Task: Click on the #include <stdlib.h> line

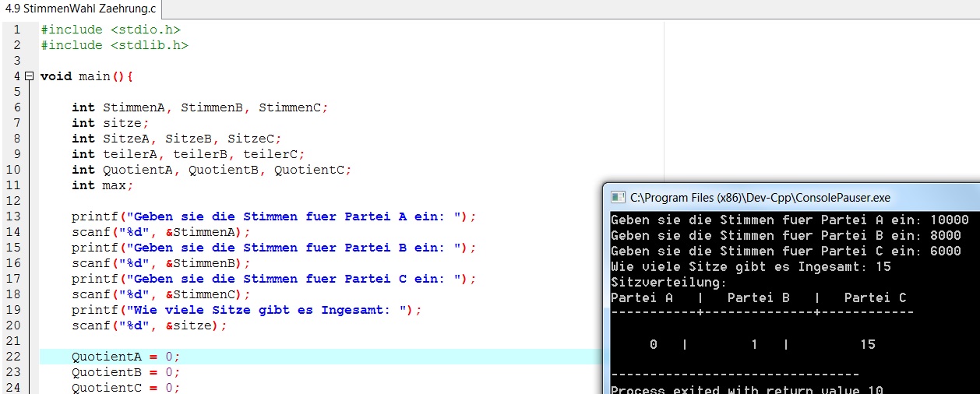Action: click(115, 45)
